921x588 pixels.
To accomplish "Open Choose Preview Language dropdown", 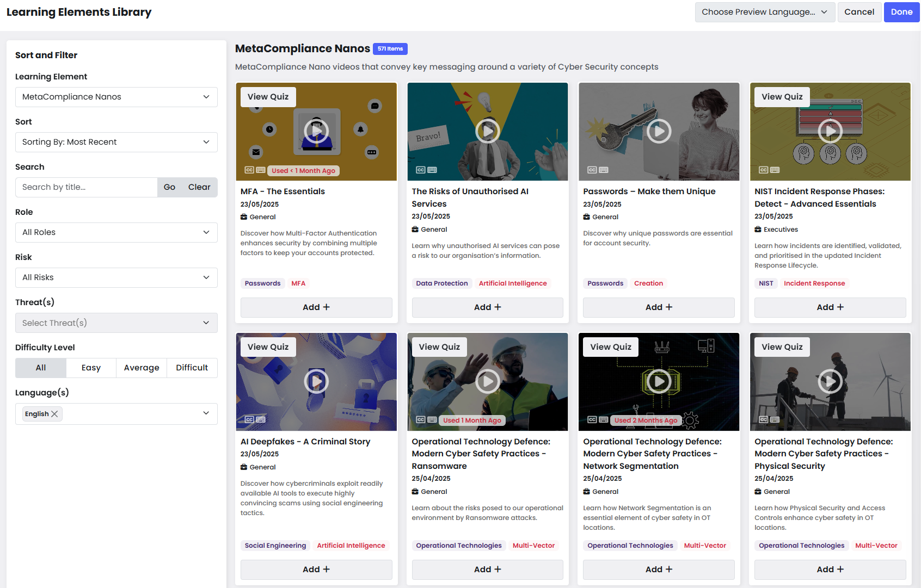I will tap(765, 12).
